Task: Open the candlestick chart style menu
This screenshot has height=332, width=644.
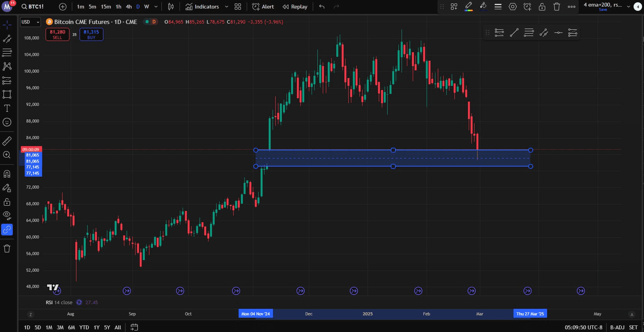Action: click(171, 7)
